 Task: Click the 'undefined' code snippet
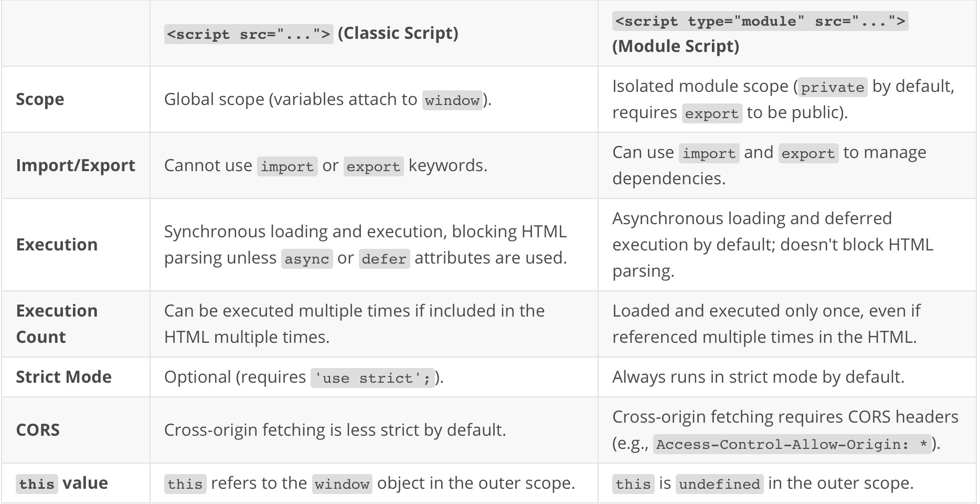(719, 484)
